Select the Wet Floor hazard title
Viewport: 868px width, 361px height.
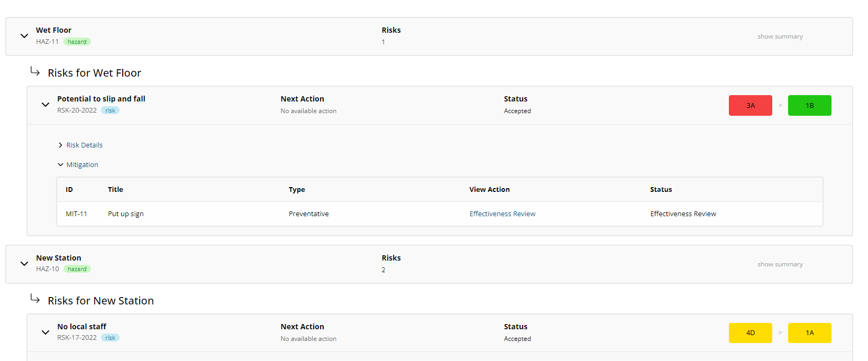pos(53,30)
